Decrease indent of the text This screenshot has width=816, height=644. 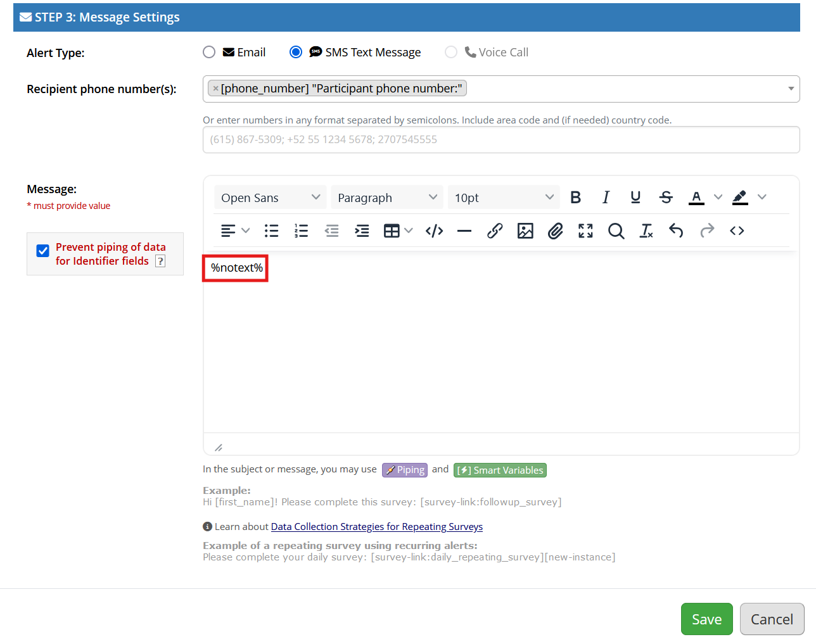click(331, 231)
